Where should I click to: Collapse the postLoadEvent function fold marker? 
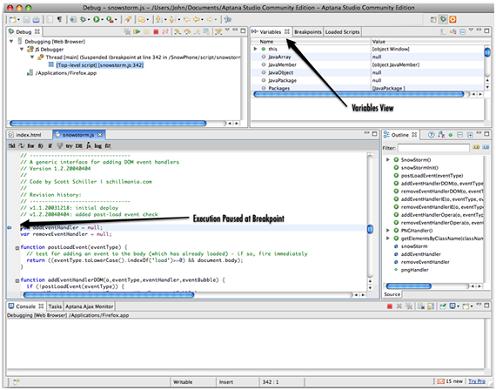click(x=17, y=248)
